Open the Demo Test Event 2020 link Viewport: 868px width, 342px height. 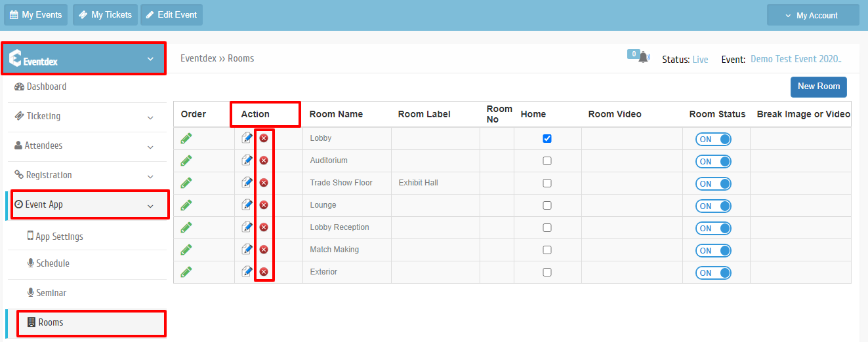click(796, 59)
